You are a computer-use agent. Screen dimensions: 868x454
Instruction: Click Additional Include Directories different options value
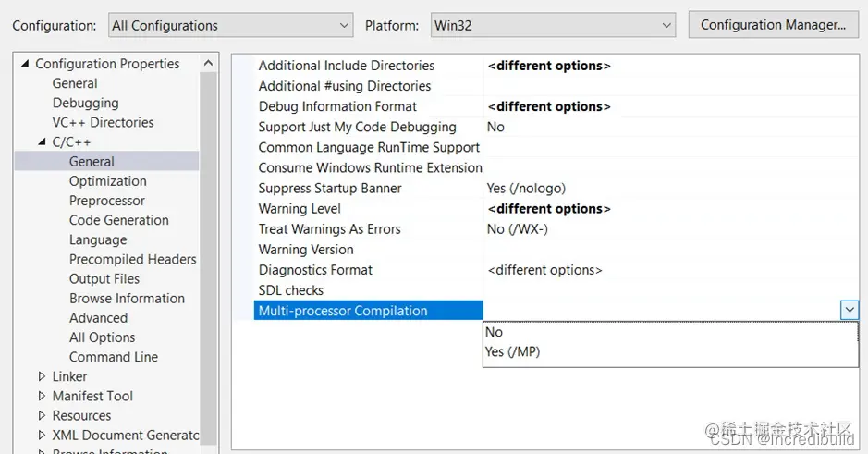pos(549,66)
